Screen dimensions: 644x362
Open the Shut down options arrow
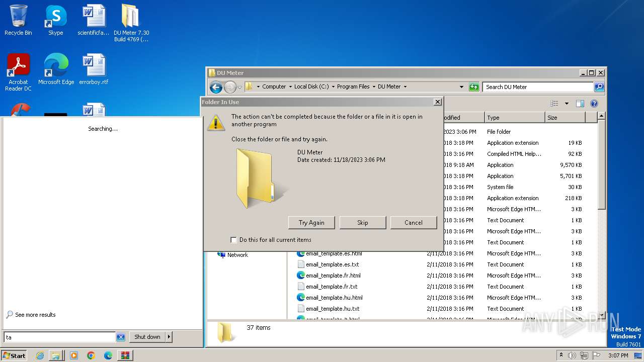click(169, 337)
